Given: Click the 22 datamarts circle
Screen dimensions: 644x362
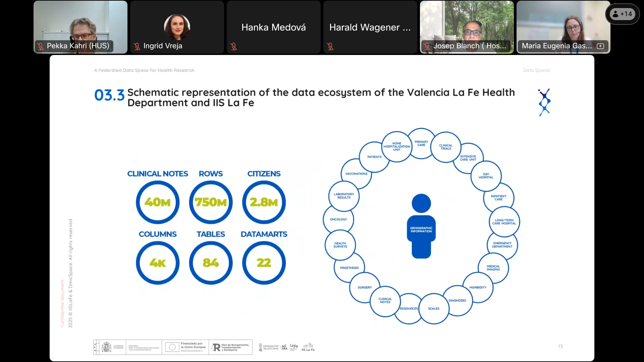Looking at the screenshot, I should pyautogui.click(x=264, y=263).
